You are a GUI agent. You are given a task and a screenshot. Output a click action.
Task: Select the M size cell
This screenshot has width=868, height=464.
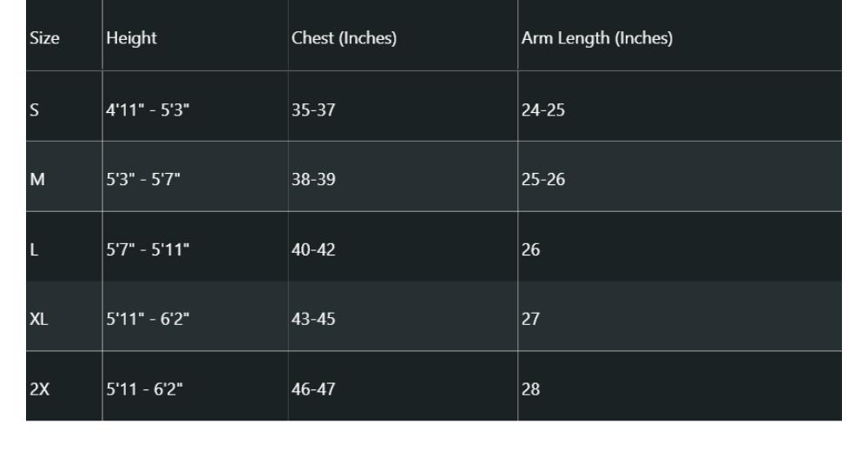38,181
